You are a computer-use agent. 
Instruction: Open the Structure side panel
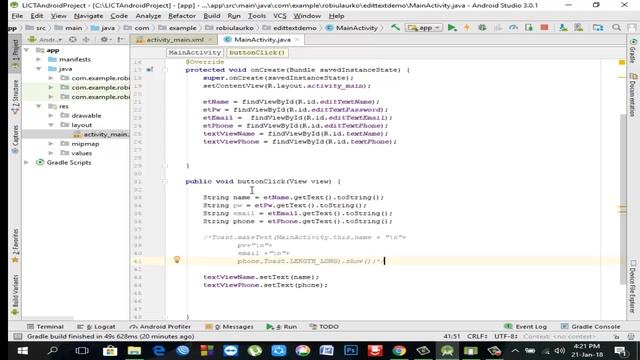16,97
